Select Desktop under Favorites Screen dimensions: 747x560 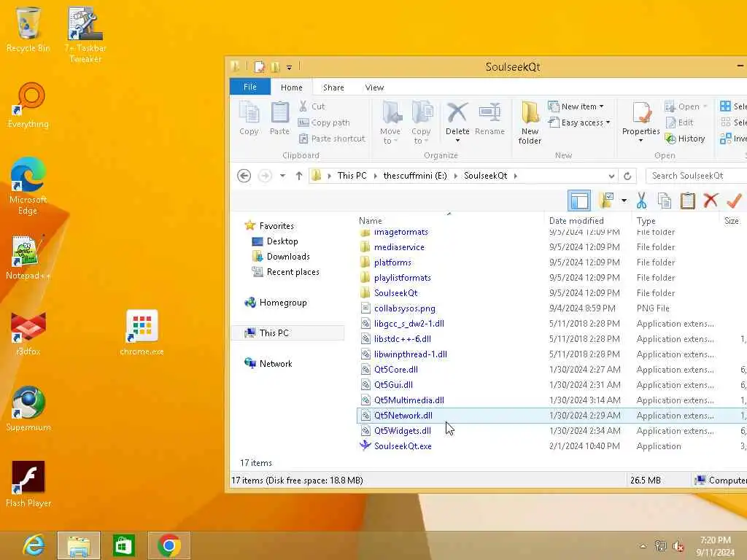282,241
